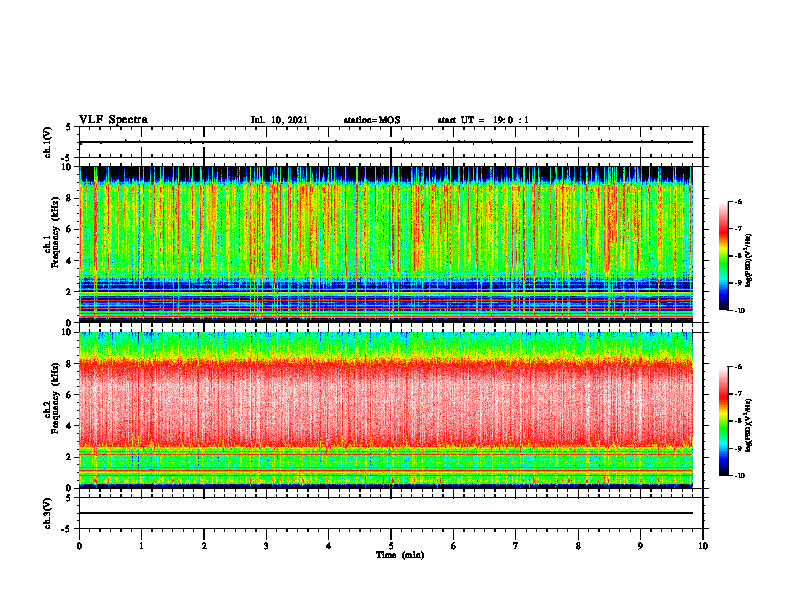Image resolution: width=792 pixels, height=612 pixels.
Task: Click time axis tick label 3
Action: tap(266, 546)
